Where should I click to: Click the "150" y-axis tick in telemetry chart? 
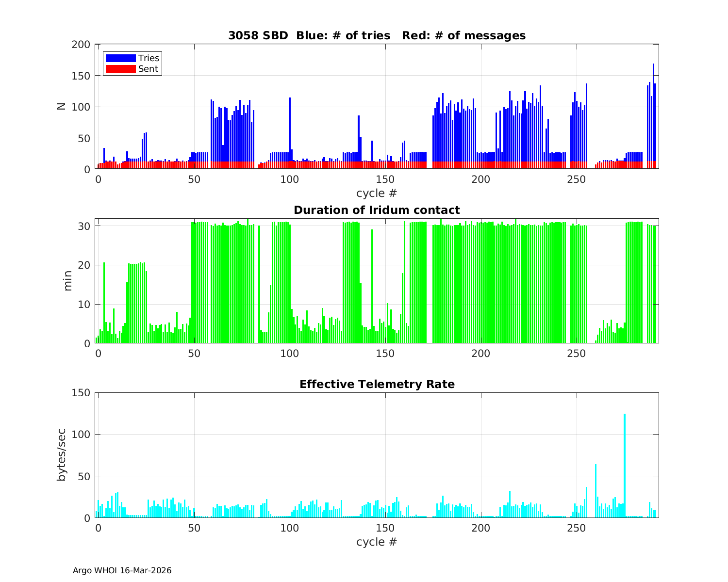[x=81, y=393]
